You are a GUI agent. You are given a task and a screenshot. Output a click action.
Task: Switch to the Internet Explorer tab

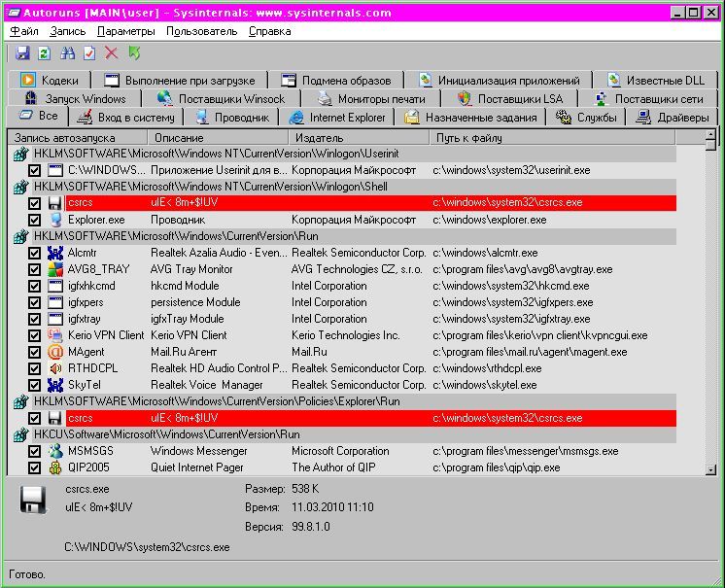336,118
